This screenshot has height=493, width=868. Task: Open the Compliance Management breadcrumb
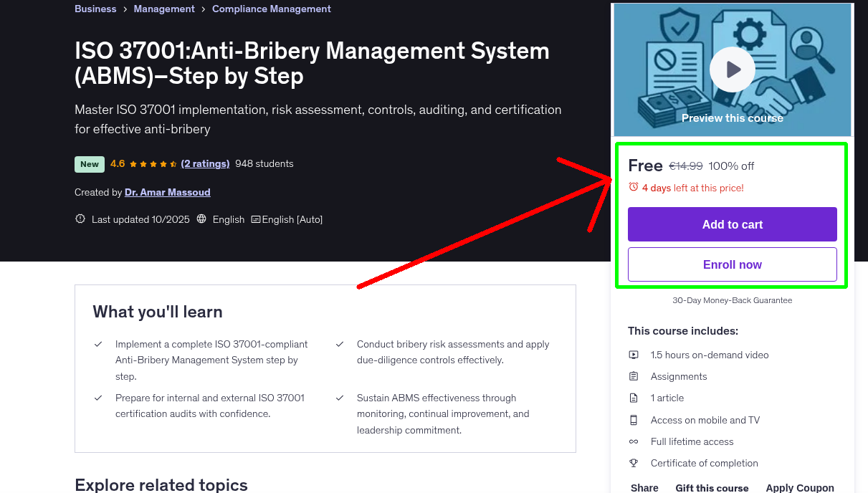[271, 9]
